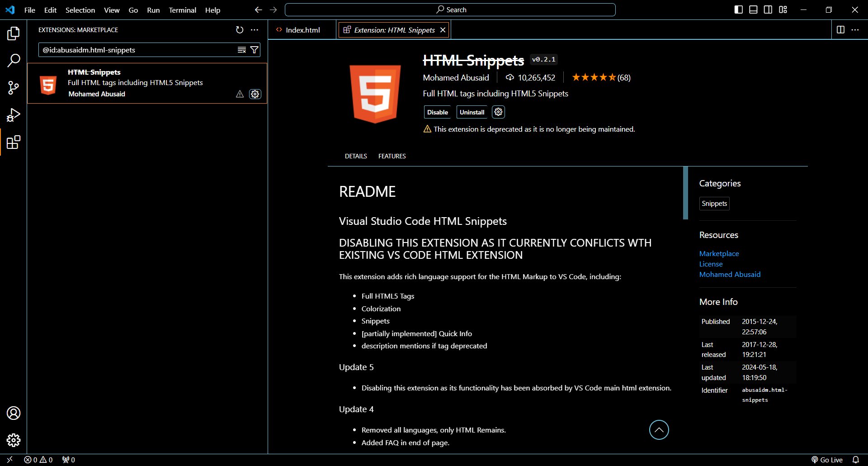Clear extensions search results

coord(242,50)
